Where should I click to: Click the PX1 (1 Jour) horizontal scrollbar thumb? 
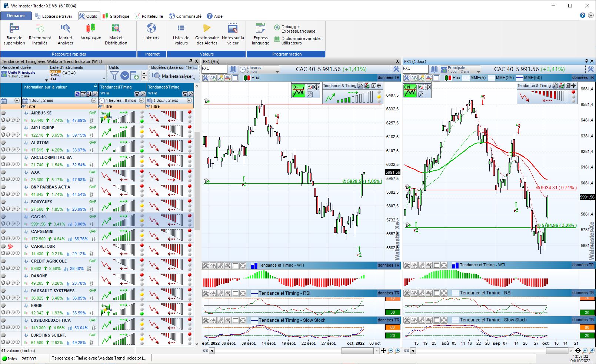[x=557, y=351]
